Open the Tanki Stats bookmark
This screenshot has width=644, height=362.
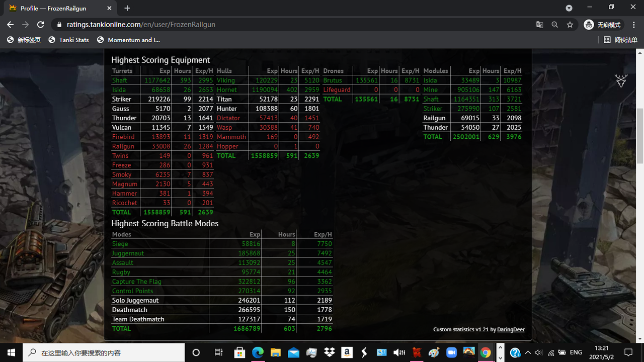coord(68,40)
